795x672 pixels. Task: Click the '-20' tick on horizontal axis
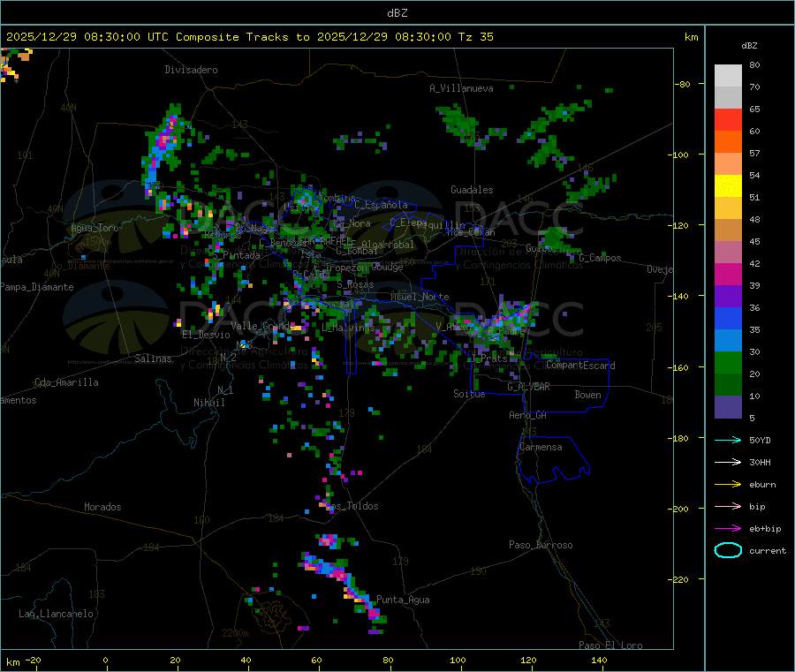pyautogui.click(x=34, y=661)
